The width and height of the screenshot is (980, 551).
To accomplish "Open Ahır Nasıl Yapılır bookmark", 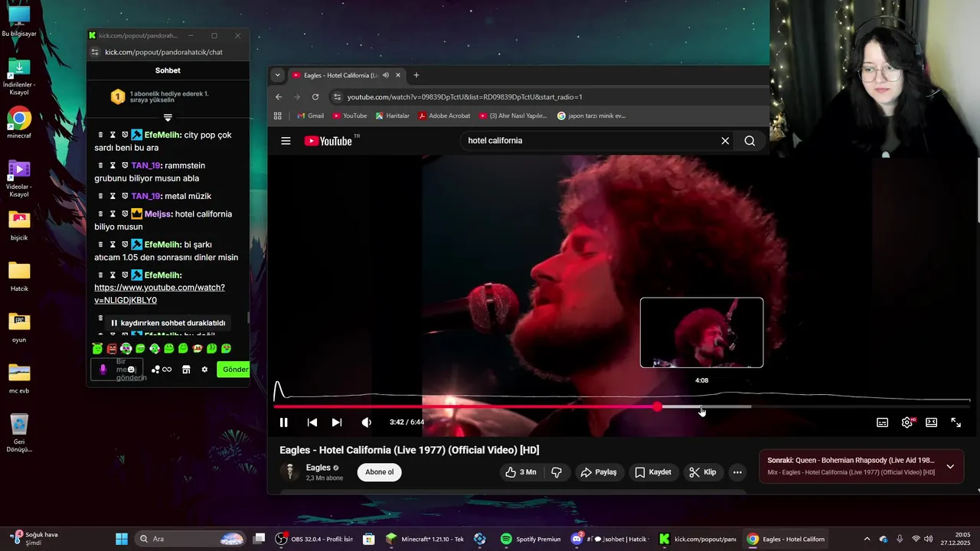I will click(513, 116).
